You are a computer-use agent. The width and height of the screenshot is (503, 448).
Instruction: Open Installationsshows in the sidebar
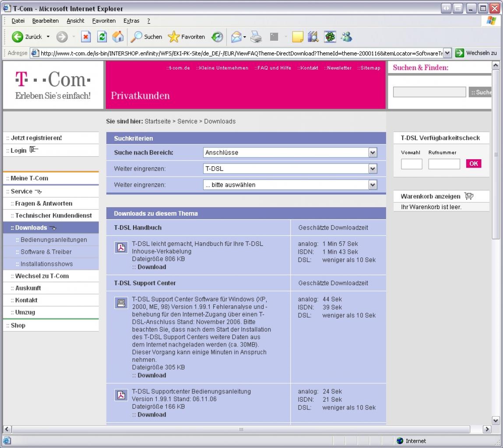46,264
